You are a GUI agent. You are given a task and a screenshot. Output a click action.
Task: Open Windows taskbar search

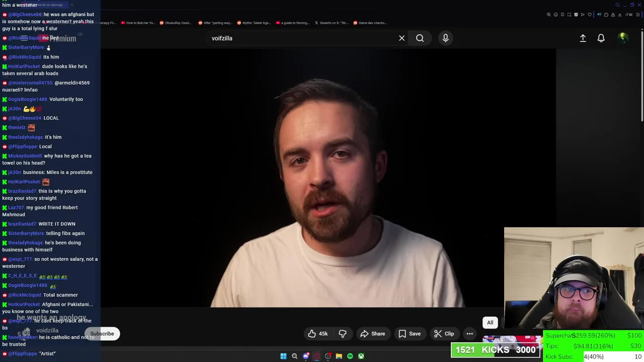point(294,356)
